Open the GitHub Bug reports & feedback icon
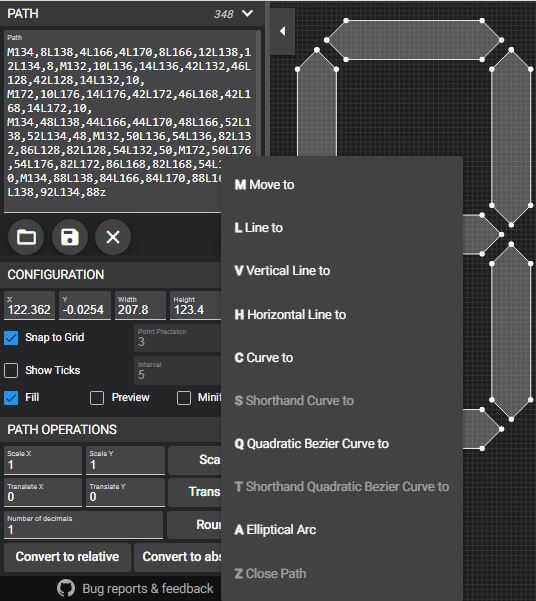Viewport: 536px width, 601px height. click(x=66, y=588)
